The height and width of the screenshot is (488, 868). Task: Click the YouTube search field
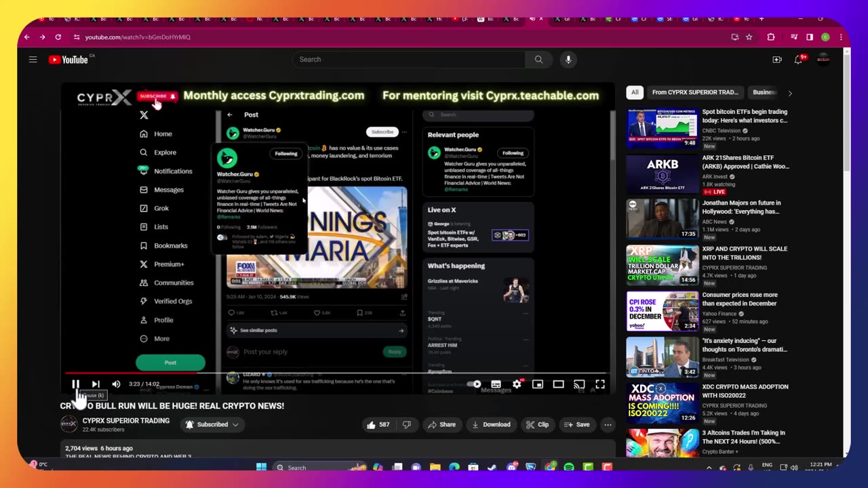[x=409, y=60]
